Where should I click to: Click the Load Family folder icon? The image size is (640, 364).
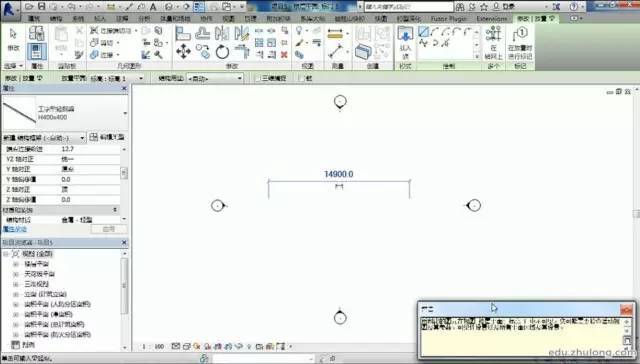[x=405, y=42]
